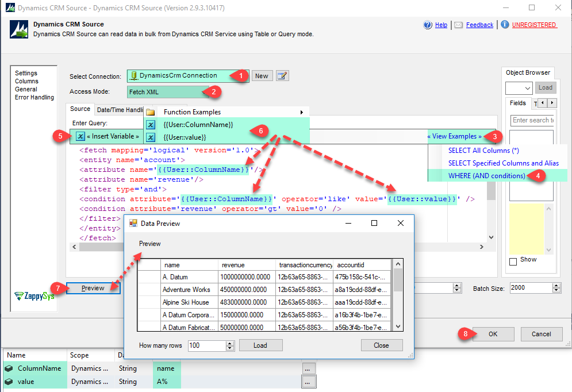572x392 pixels.
Task: Click the How many rows input field
Action: pyautogui.click(x=207, y=345)
